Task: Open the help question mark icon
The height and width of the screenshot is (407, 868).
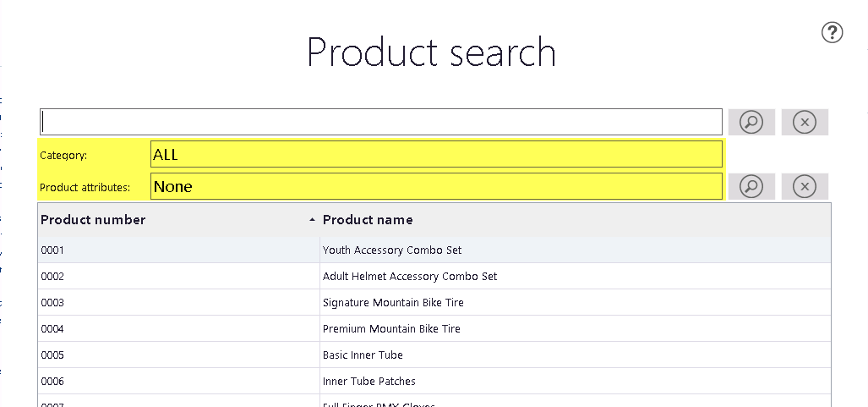Action: [x=832, y=33]
